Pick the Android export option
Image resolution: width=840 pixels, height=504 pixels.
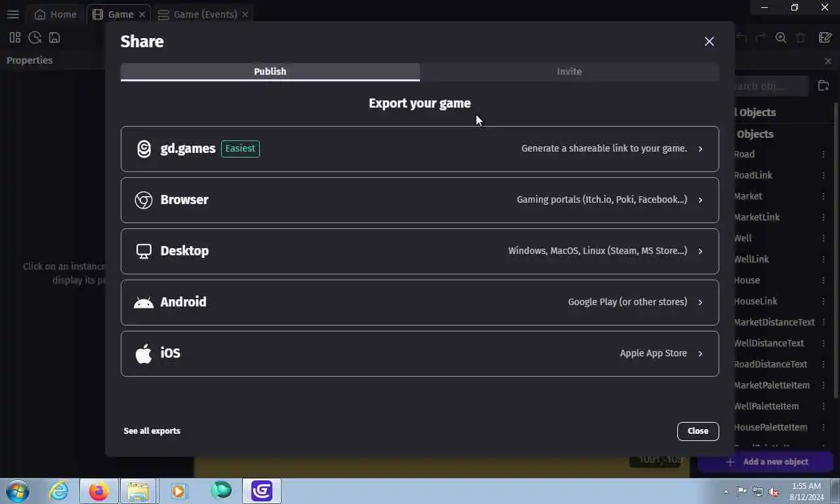[x=419, y=303]
